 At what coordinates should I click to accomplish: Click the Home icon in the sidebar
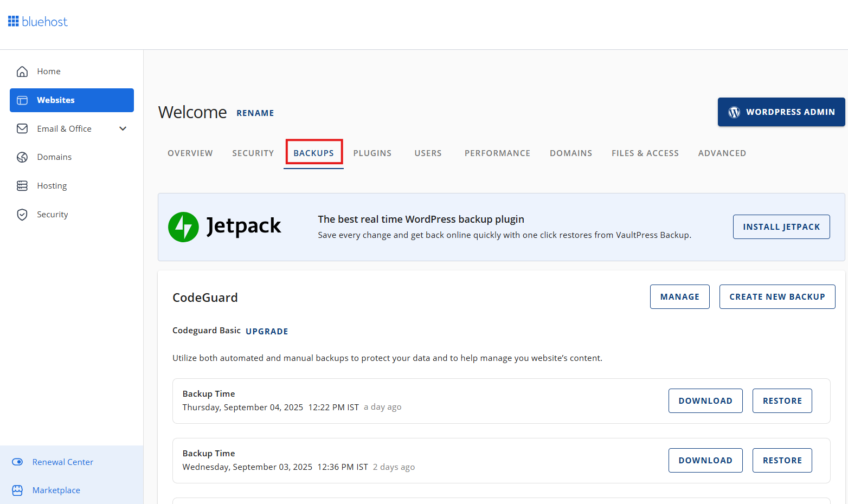click(x=22, y=71)
